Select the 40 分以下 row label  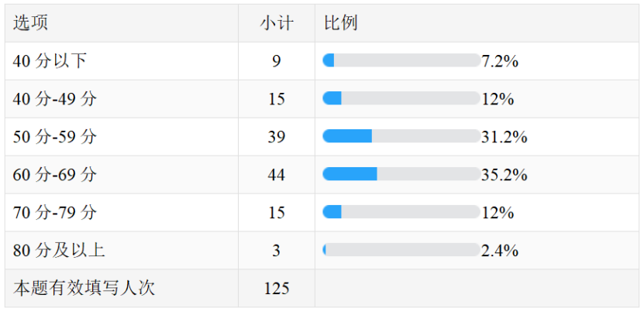tap(50, 61)
